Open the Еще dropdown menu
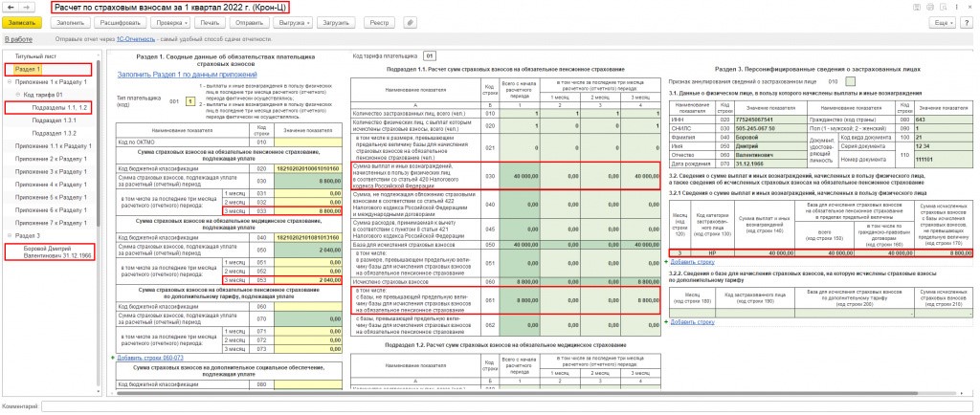Image resolution: width=980 pixels, height=415 pixels. [x=942, y=21]
